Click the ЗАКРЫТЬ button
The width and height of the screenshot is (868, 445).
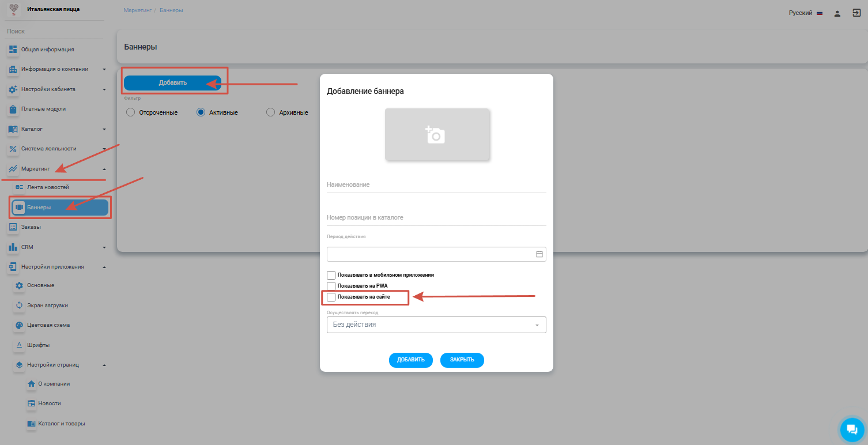[462, 360]
